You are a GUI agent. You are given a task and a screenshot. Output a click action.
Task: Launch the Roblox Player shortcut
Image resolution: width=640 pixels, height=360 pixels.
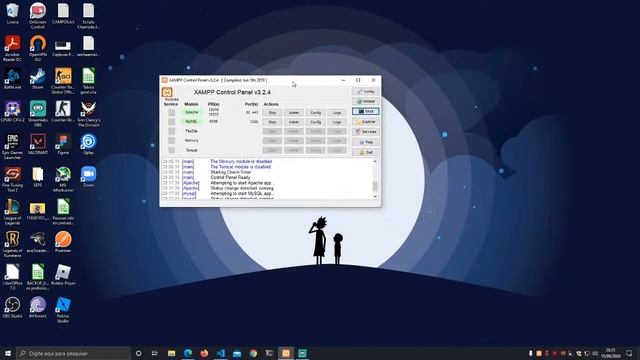[63, 275]
